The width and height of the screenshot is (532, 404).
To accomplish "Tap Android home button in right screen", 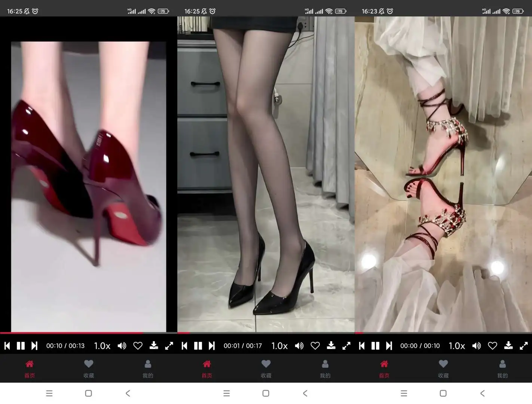I will (x=443, y=393).
